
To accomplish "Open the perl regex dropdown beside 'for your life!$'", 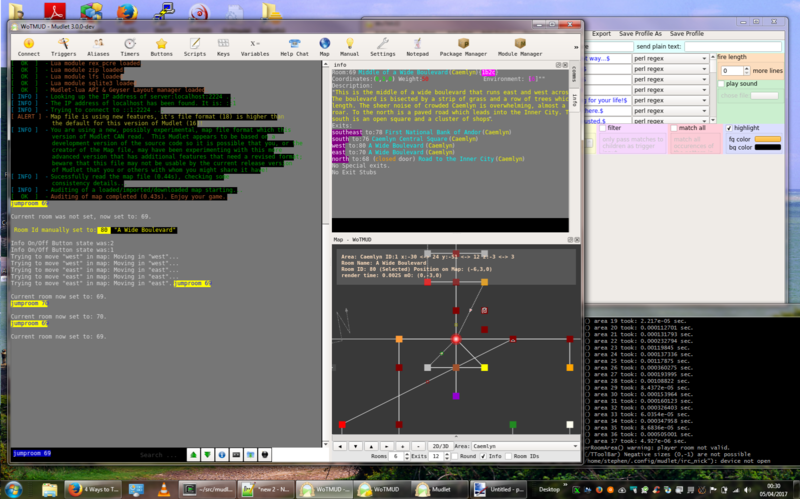I will point(670,100).
